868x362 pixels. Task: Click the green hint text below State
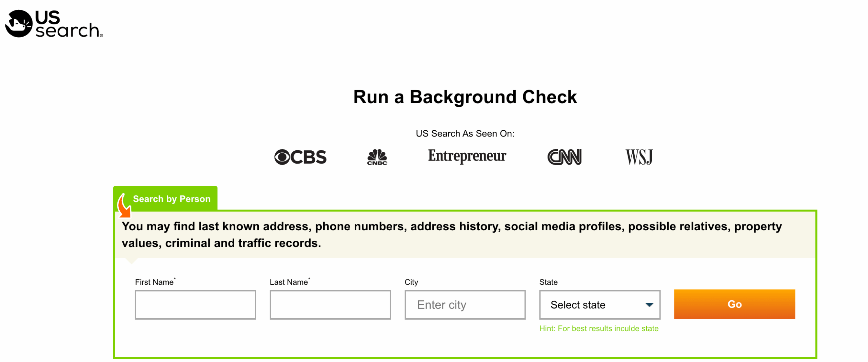tap(598, 328)
